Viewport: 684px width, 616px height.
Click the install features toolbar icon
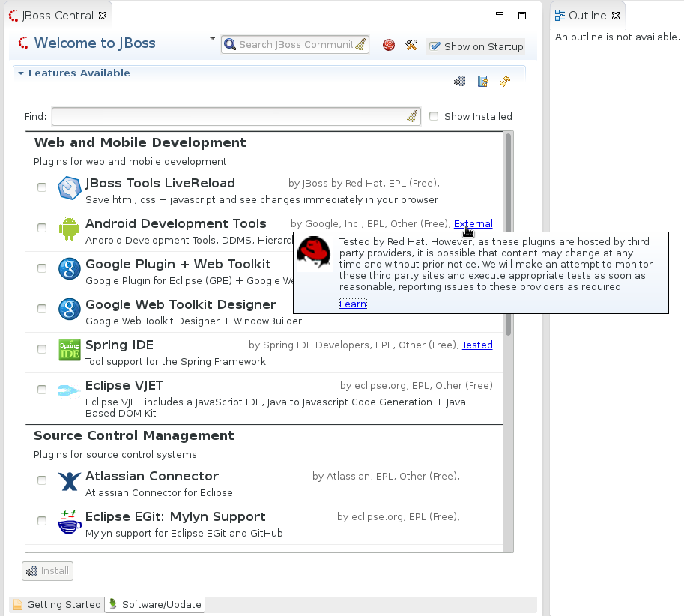tap(460, 81)
